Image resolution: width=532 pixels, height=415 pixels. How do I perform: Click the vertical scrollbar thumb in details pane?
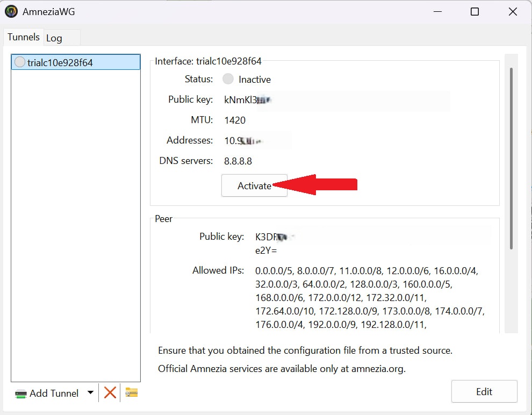click(x=511, y=159)
